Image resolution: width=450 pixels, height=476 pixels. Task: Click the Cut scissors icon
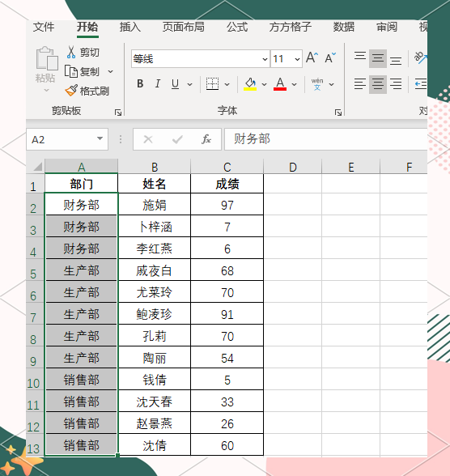(x=71, y=52)
